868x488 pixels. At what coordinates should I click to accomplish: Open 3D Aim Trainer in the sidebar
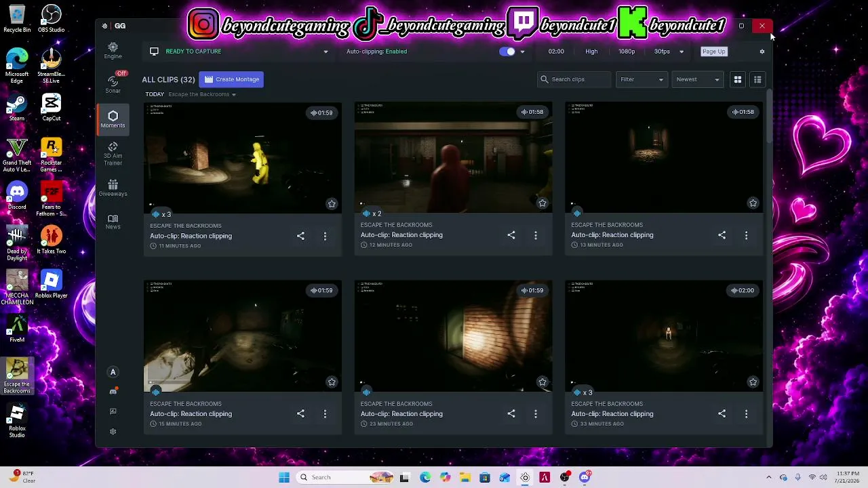coord(113,154)
